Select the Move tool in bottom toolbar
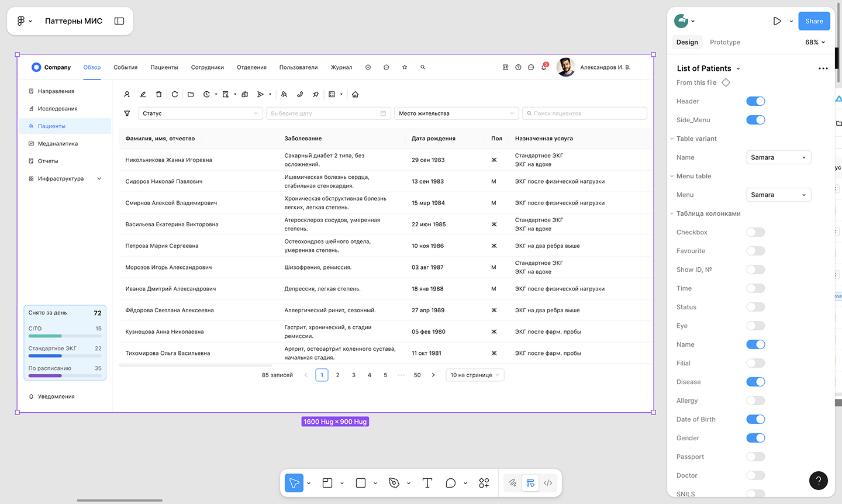Viewport: 842px width, 504px height. point(294,483)
